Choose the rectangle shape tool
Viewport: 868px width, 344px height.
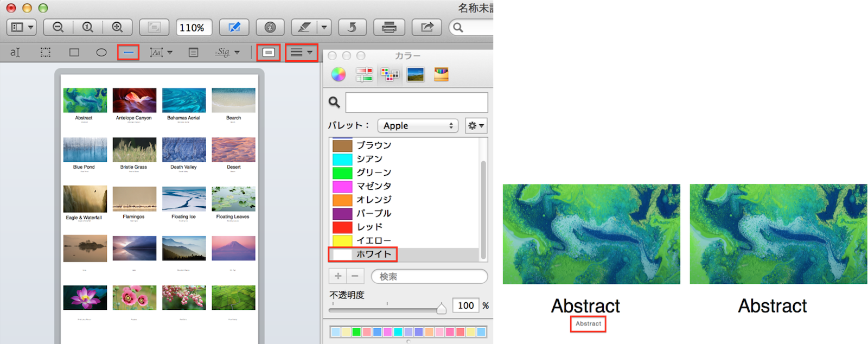point(74,52)
